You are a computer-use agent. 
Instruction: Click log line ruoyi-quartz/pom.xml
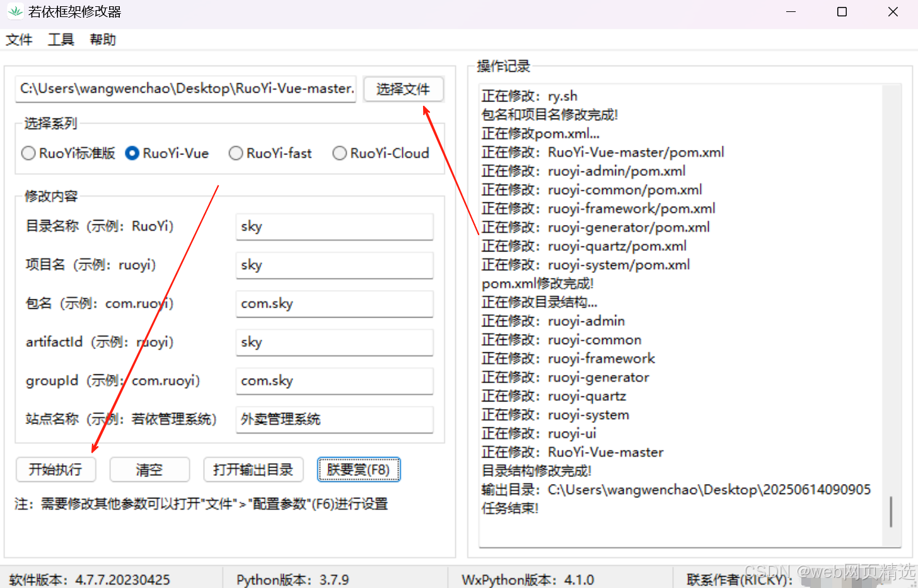point(584,246)
